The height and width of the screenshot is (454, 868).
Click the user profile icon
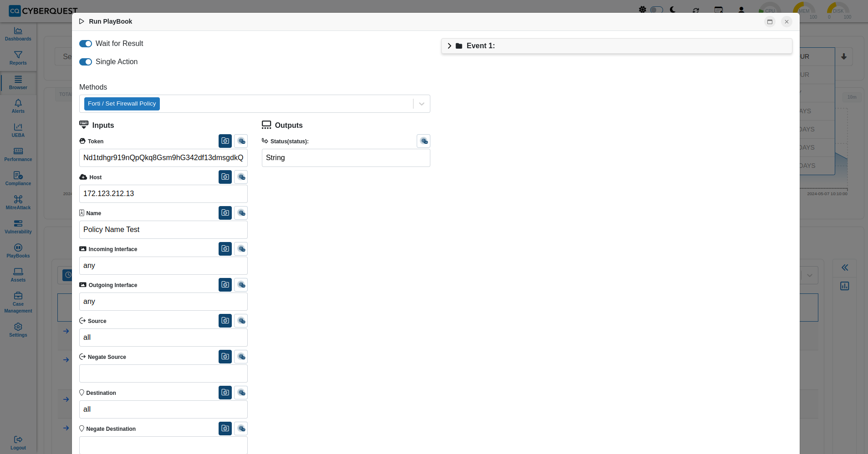click(741, 10)
